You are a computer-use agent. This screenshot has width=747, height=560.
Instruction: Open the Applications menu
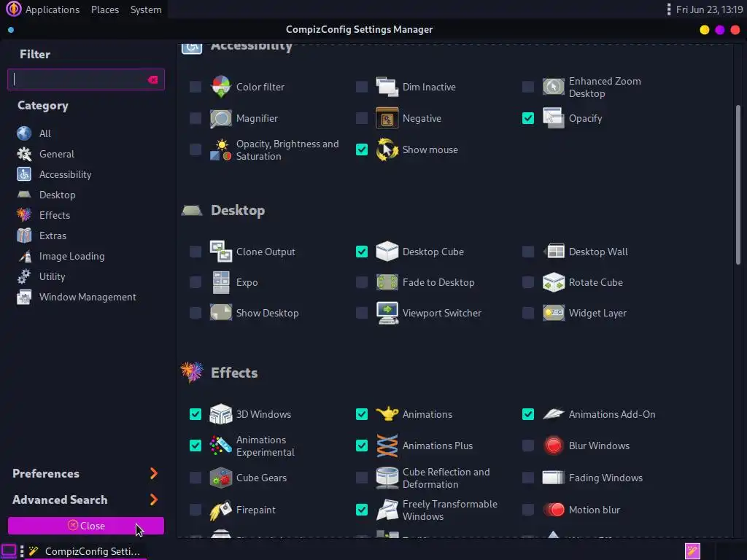(x=52, y=9)
